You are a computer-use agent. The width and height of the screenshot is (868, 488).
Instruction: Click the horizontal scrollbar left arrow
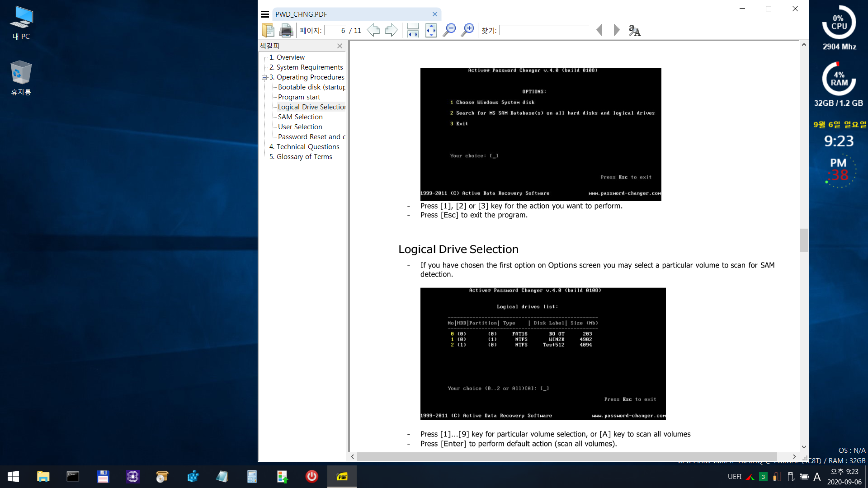(x=353, y=457)
